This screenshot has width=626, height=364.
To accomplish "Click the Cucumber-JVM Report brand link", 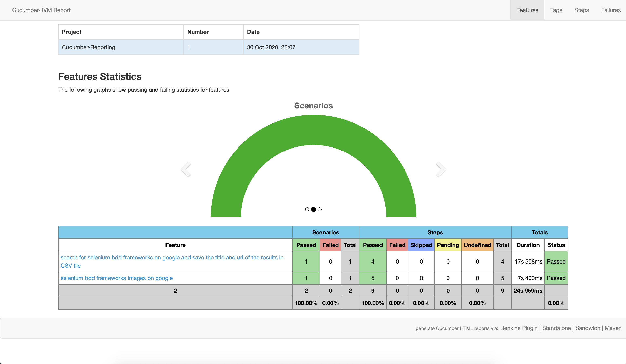I will point(41,10).
